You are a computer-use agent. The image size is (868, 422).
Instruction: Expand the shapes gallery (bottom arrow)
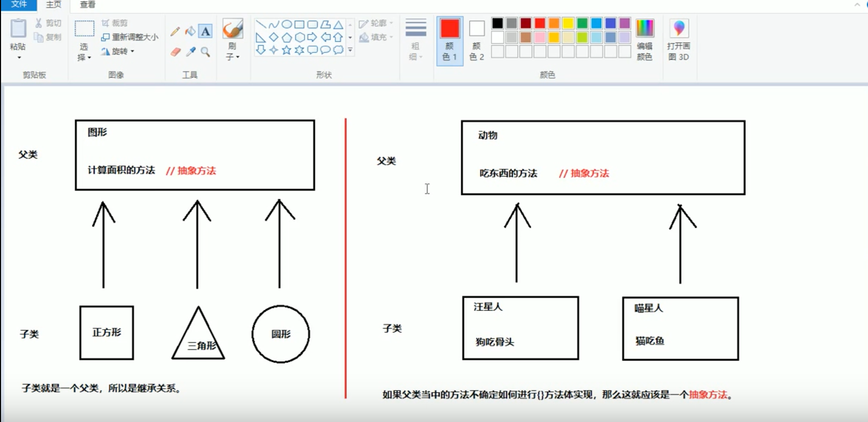[350, 50]
